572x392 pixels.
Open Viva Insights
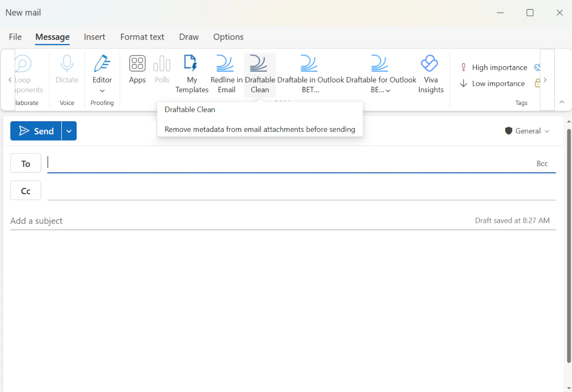(431, 74)
